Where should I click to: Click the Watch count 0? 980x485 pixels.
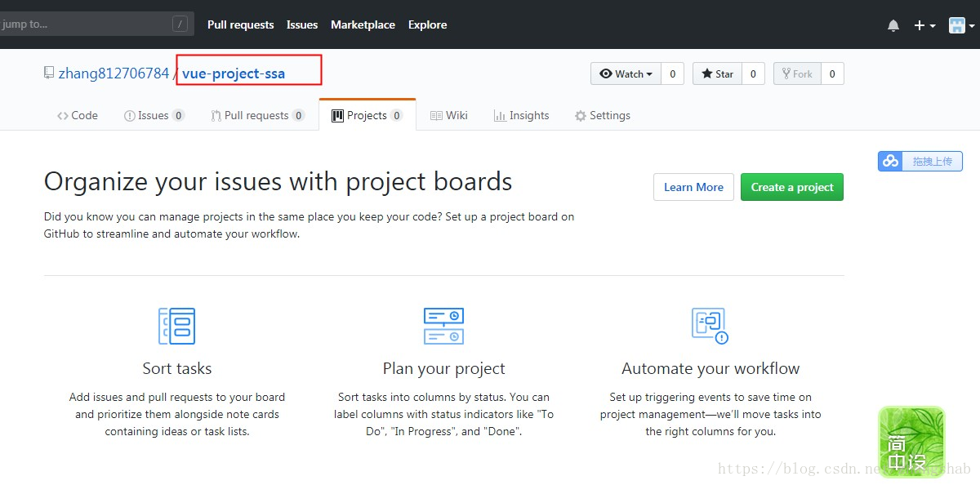(x=672, y=73)
